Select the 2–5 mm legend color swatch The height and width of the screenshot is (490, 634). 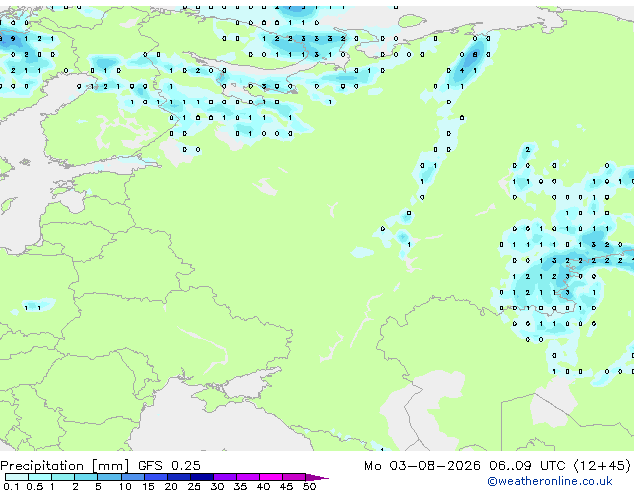coord(86,477)
